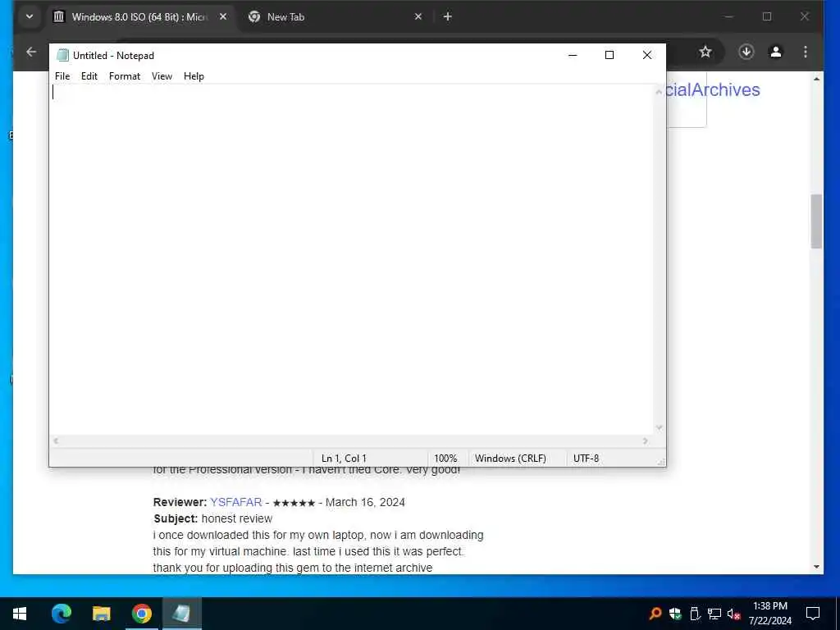Open a new Chrome tab with plus
The width and height of the screenshot is (840, 630).
448,16
